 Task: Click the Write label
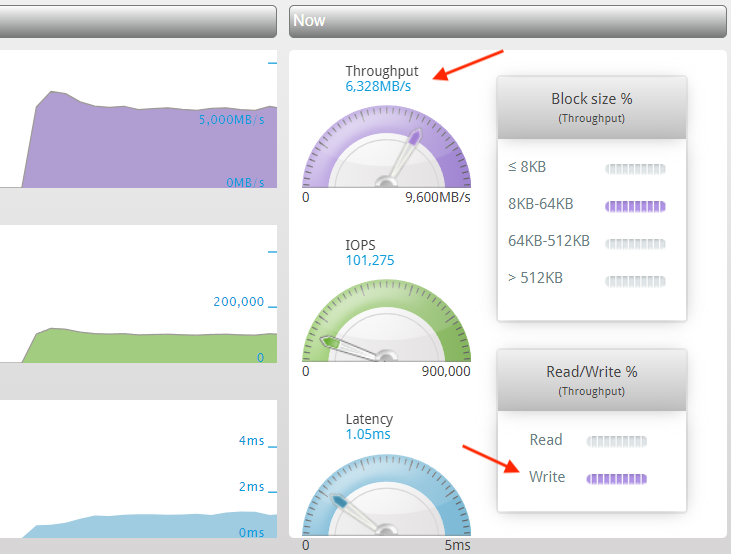pos(547,477)
